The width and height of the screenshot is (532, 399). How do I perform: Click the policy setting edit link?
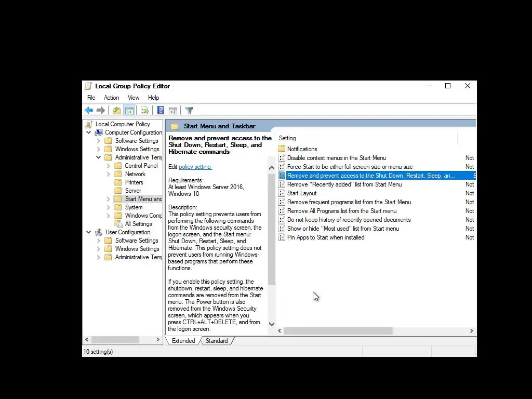[x=195, y=167]
